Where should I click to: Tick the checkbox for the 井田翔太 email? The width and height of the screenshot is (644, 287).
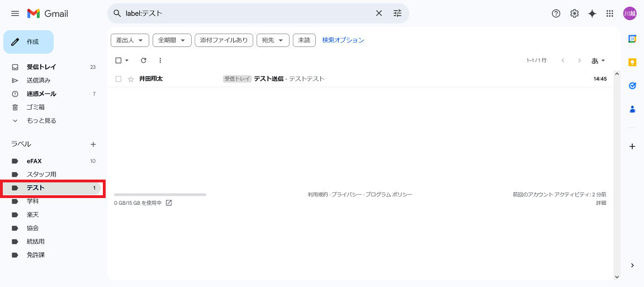tap(119, 79)
